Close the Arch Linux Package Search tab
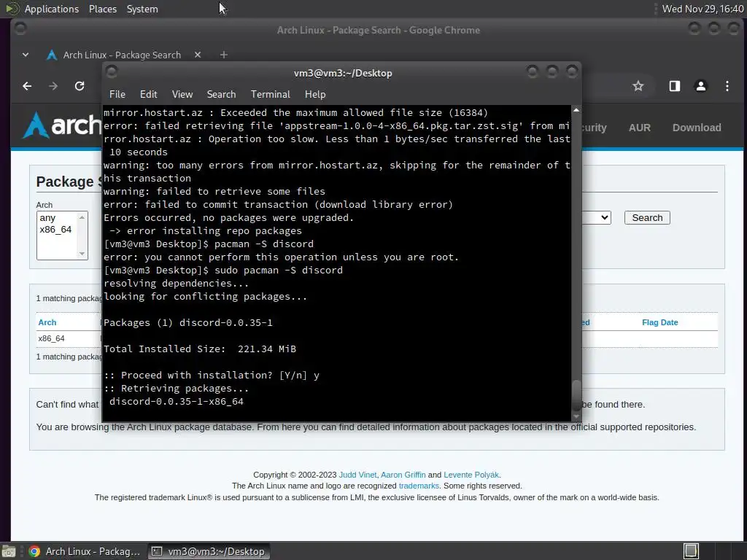Viewport: 747px width, 560px height. point(198,55)
